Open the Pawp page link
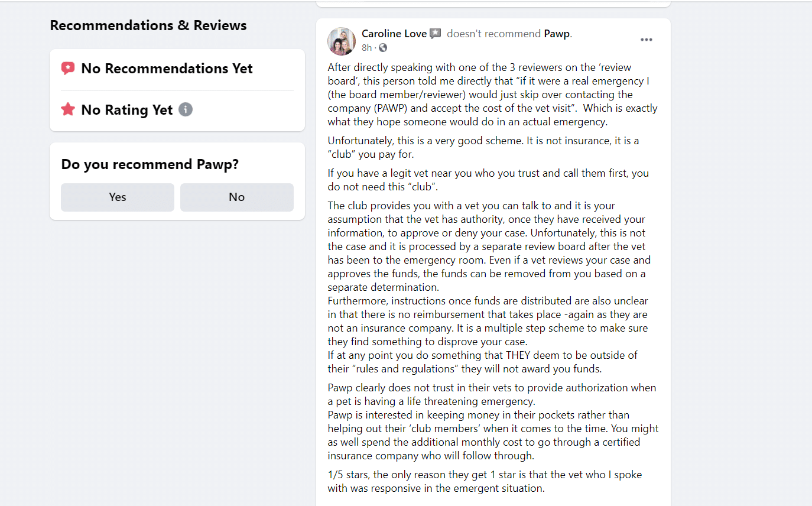Screen dimensions: 812x506 click(556, 34)
